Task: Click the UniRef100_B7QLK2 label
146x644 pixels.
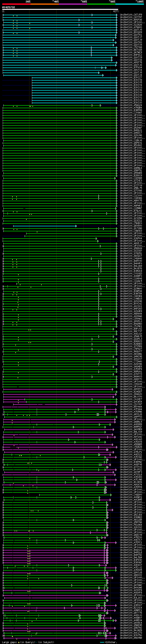Action: (131, 211)
